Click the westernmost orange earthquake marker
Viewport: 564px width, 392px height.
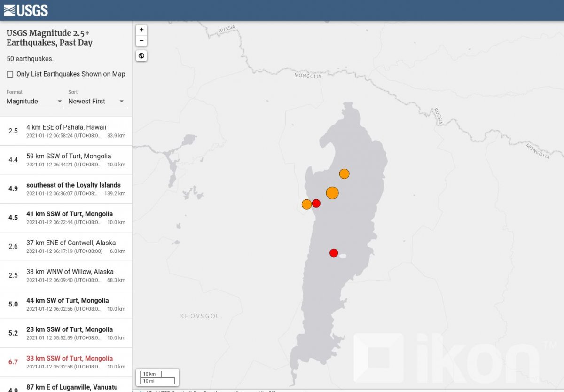[x=306, y=204]
